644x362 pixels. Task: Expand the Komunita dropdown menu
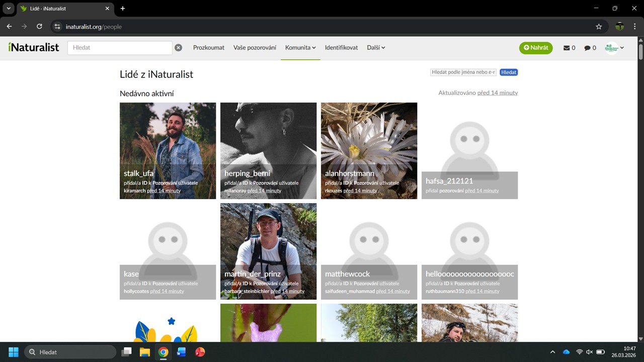[x=300, y=48]
